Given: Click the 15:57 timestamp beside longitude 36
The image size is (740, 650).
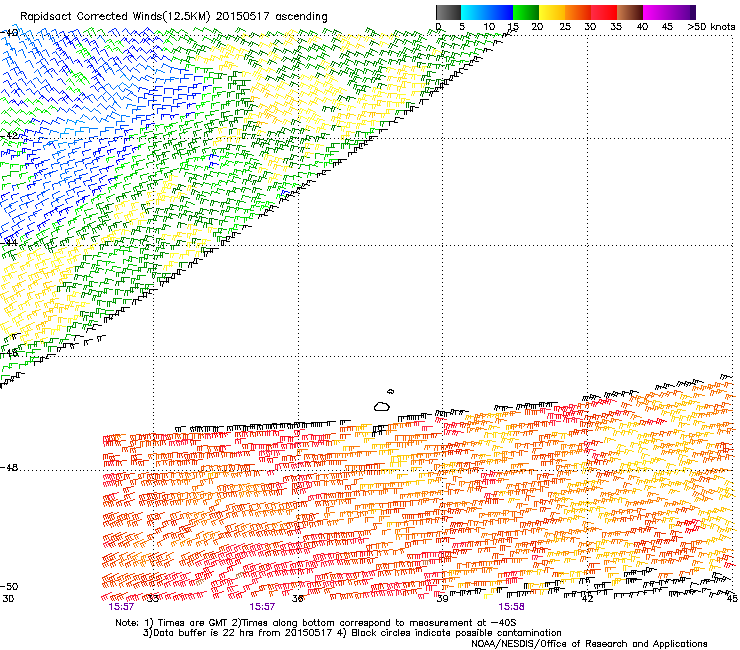Looking at the screenshot, I should coord(262,607).
